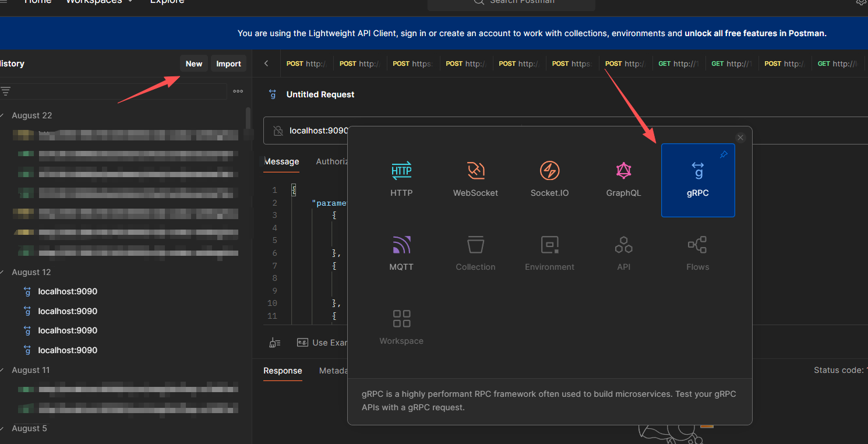
Task: Select the Workspace tile in popup
Action: (401, 328)
